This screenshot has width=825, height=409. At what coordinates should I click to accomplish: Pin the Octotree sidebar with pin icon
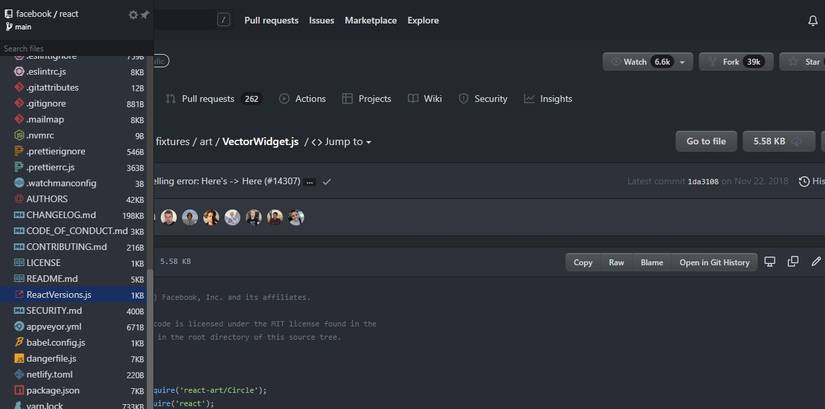tap(145, 15)
